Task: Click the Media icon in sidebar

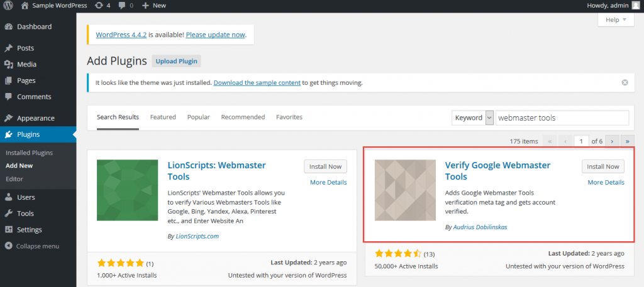Action: 8,64
